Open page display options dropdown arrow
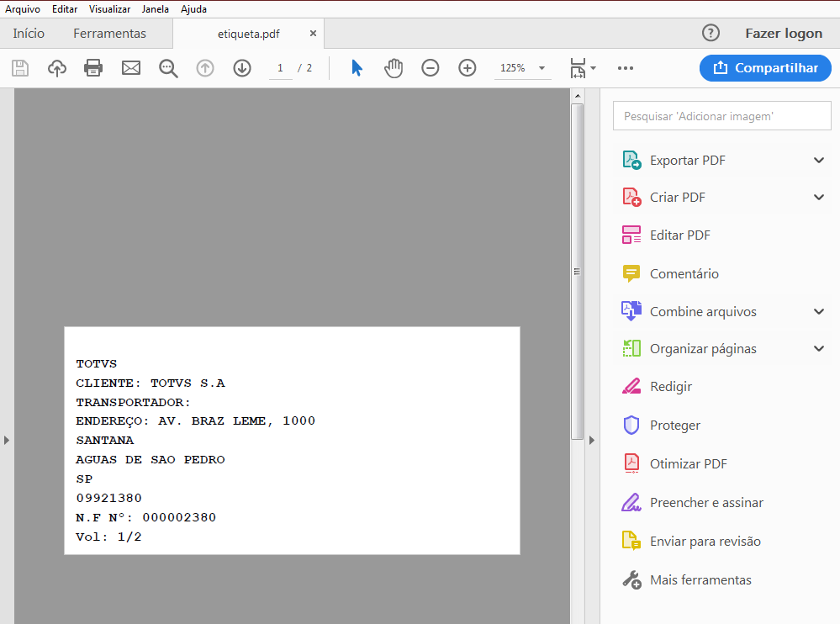The image size is (840, 624). point(593,68)
